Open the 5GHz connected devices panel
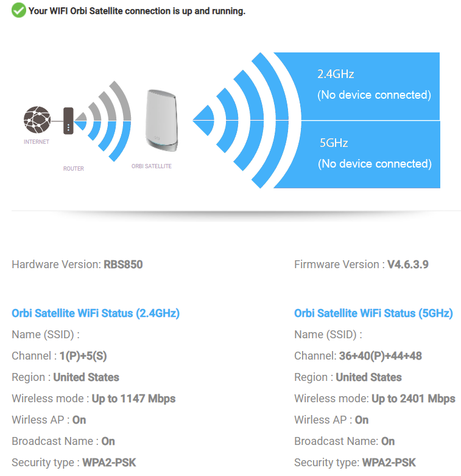Viewport: 461px width, 476px height. point(373,154)
